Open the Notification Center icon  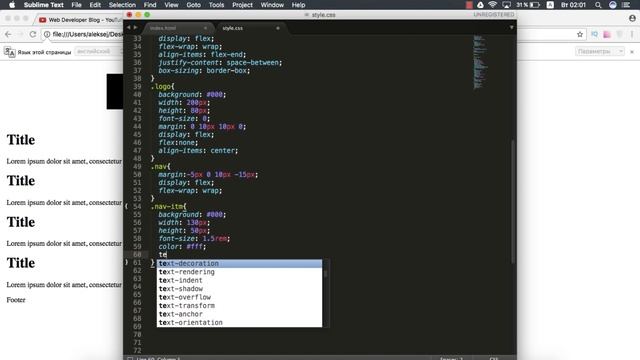(x=627, y=5)
